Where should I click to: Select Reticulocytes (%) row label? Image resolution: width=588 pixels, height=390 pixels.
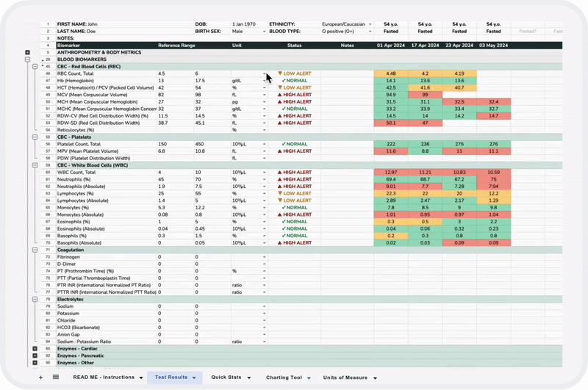(x=76, y=130)
